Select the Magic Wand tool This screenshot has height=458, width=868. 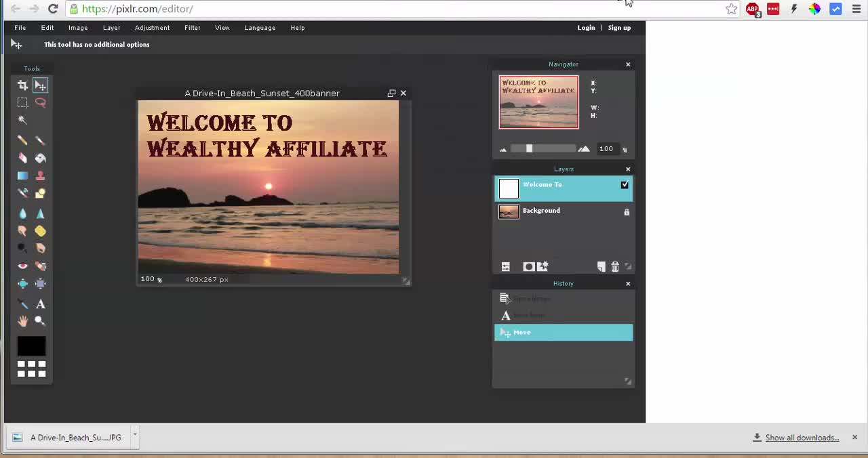click(22, 120)
